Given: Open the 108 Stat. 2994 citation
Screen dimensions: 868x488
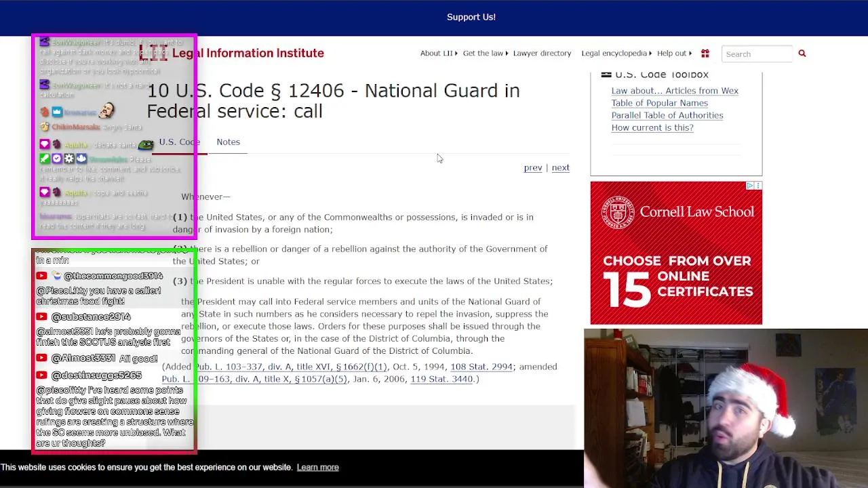Looking at the screenshot, I should 481,367.
